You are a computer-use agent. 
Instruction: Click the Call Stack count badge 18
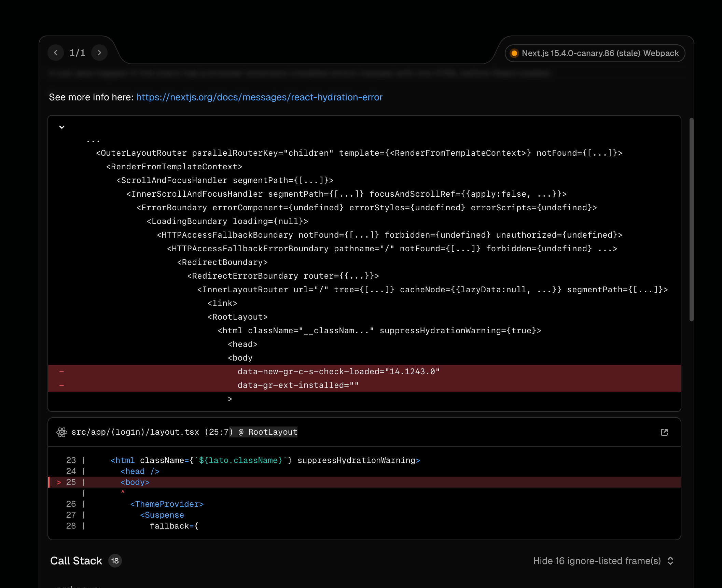tap(115, 561)
